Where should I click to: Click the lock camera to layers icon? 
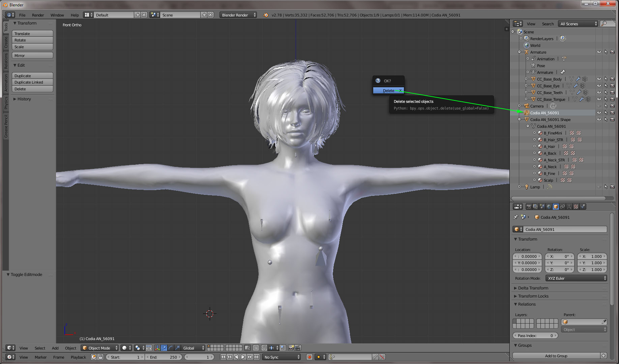(247, 348)
